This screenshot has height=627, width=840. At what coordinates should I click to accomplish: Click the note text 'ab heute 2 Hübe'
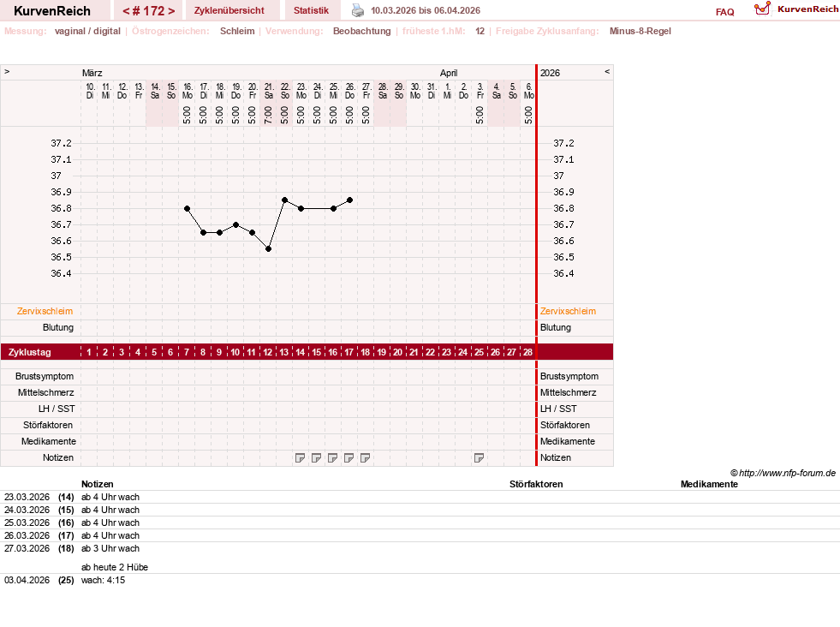[x=115, y=567]
